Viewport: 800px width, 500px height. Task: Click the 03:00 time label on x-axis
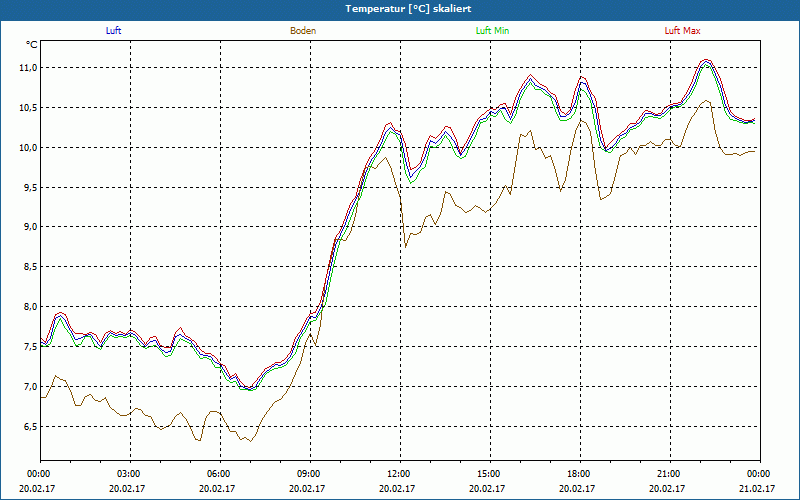pos(130,474)
